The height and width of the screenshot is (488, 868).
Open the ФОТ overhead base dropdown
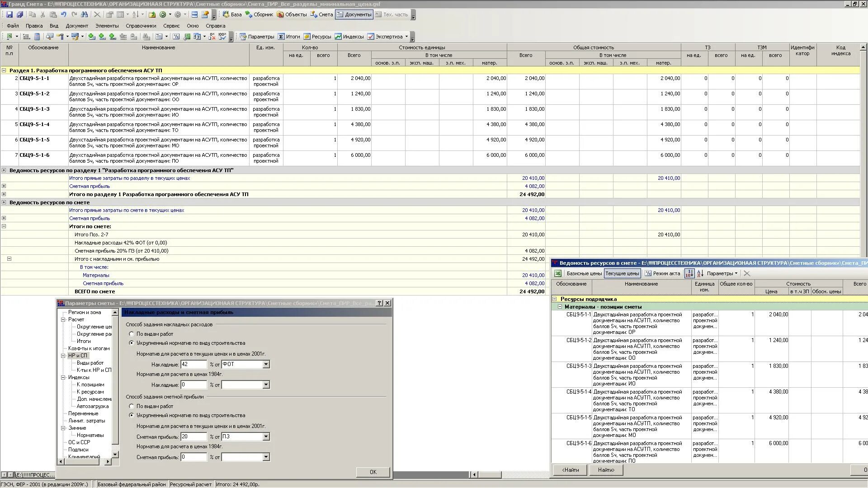(266, 364)
